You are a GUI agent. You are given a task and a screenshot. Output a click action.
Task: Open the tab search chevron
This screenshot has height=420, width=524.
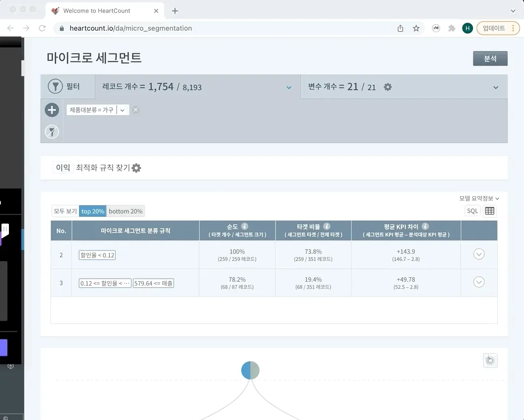(513, 11)
